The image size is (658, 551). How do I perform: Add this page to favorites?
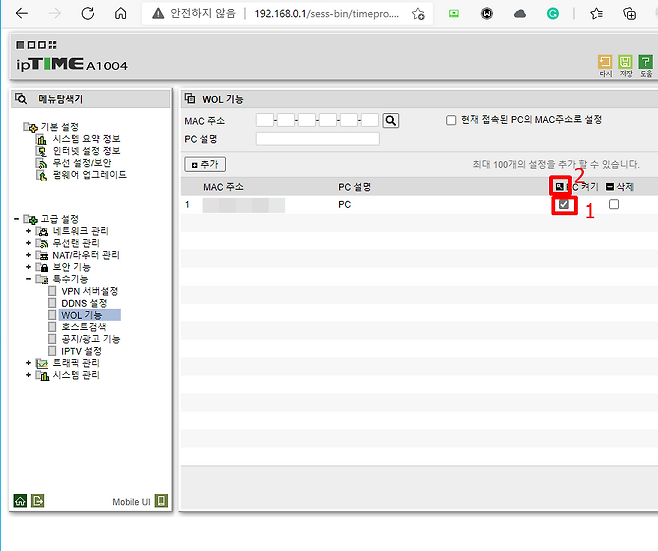tap(418, 14)
